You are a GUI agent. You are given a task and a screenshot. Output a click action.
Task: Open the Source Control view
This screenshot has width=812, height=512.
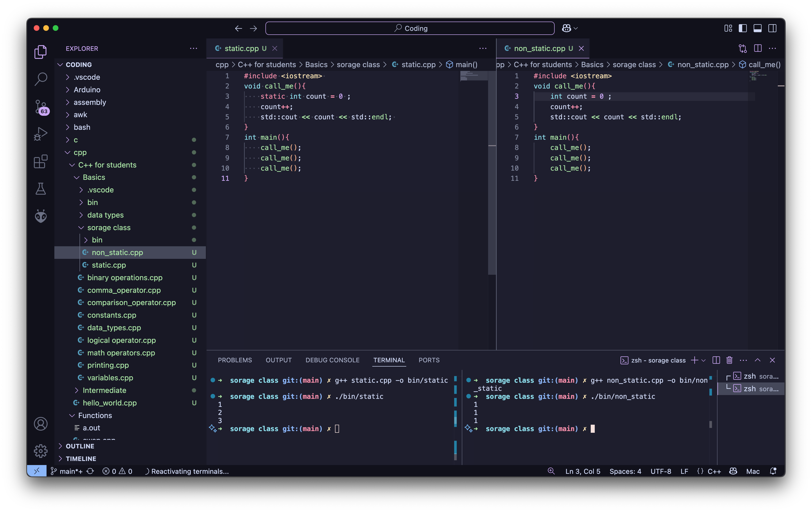coord(41,107)
